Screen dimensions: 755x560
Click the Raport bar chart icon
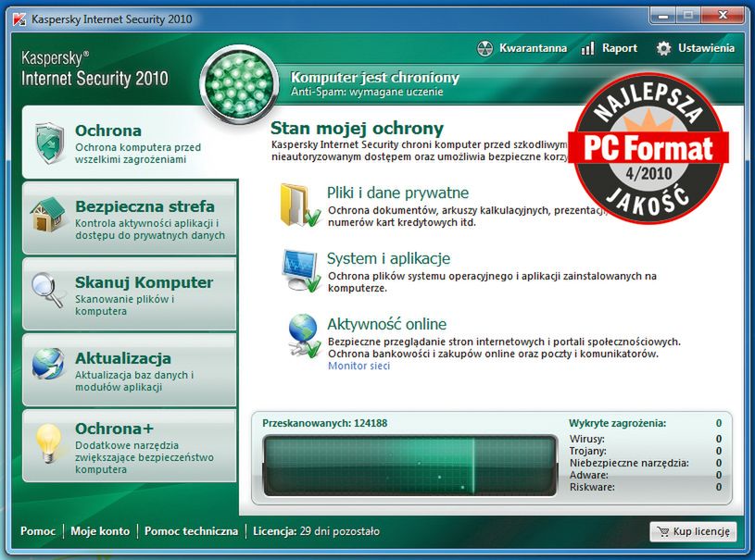587,48
